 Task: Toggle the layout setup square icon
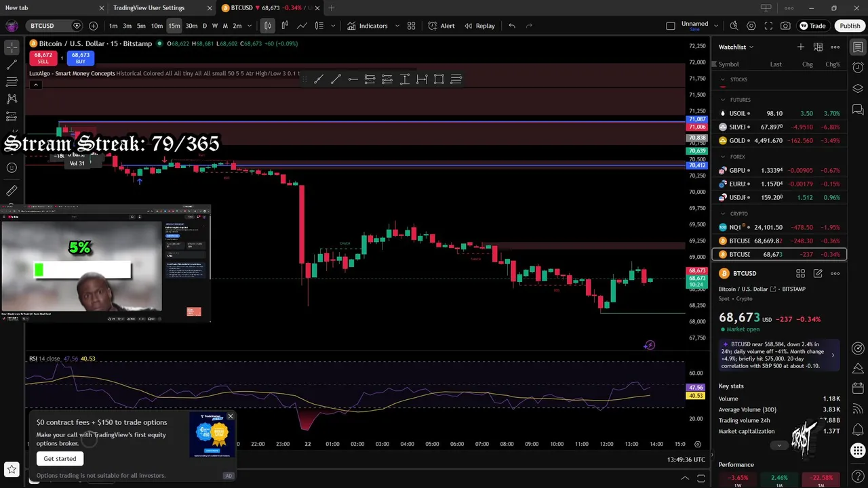coord(671,26)
